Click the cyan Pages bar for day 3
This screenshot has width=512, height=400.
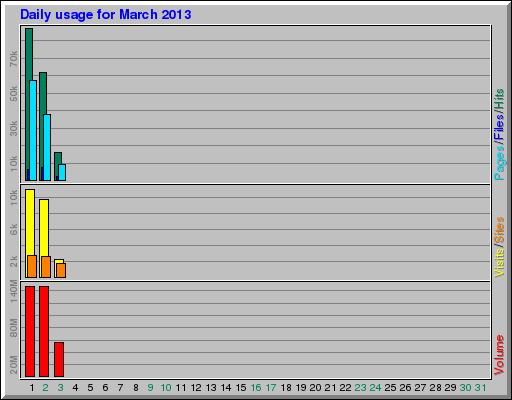(62, 173)
